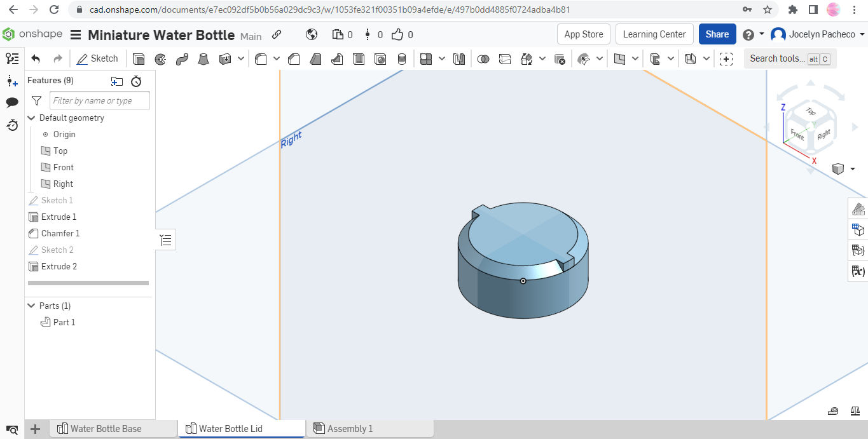Click the Fillet tool icon
868x439 pixels.
261,59
